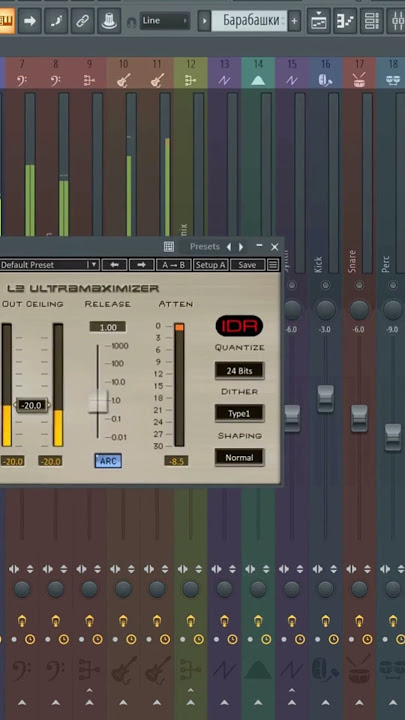
Task: Toggle effects slots icon on track 17
Action: point(359,621)
